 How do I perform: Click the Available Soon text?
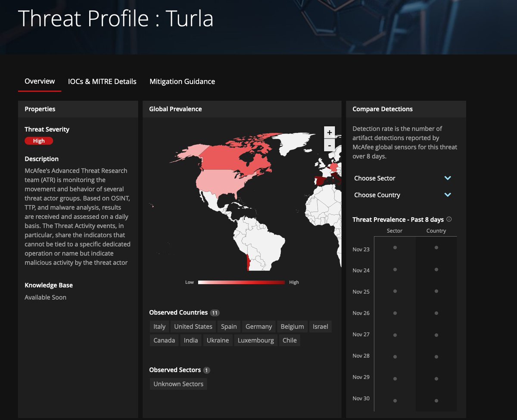(45, 297)
